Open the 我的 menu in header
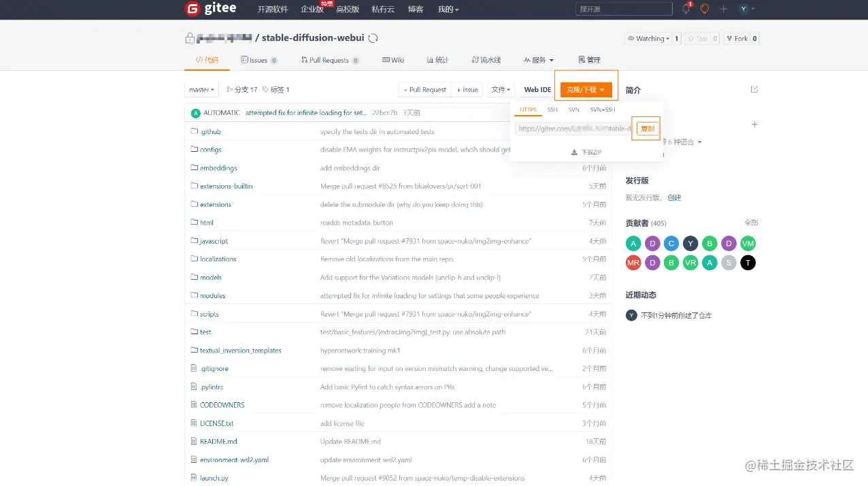This screenshot has height=486, width=868. click(x=448, y=10)
